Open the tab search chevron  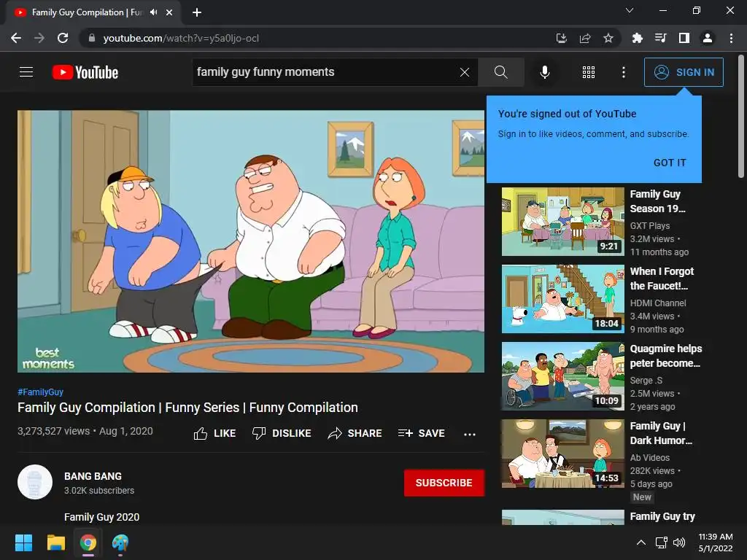(x=630, y=10)
